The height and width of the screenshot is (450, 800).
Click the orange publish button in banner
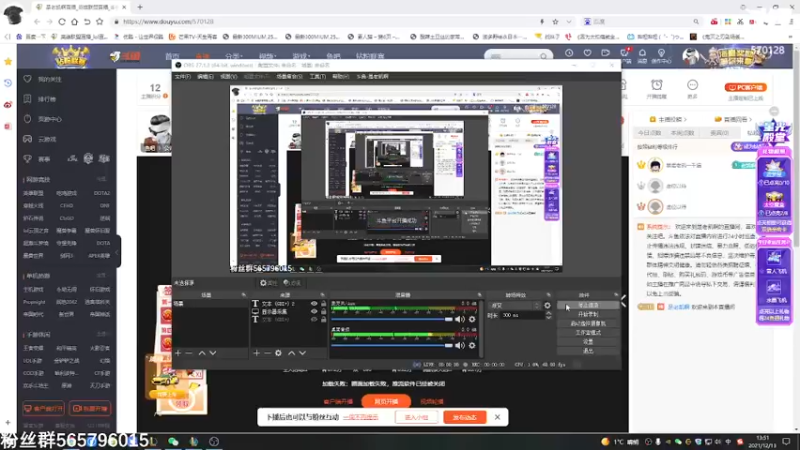[x=465, y=417]
